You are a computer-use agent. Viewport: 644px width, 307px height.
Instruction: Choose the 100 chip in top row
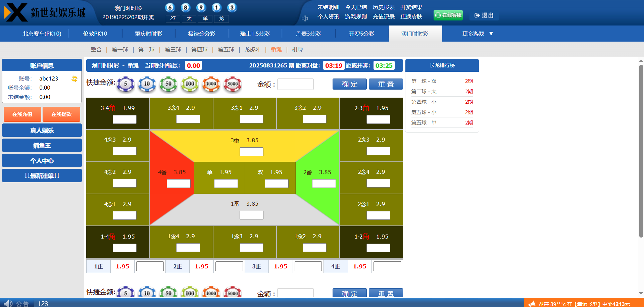pos(190,84)
